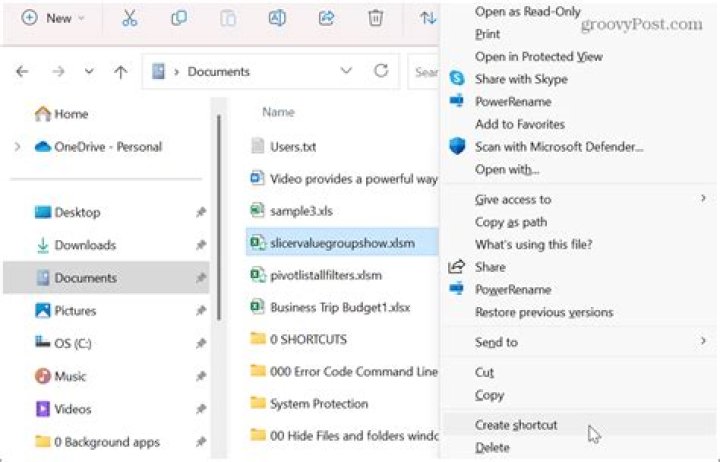Choose What's using this file?
This screenshot has width=720, height=462.
534,244
